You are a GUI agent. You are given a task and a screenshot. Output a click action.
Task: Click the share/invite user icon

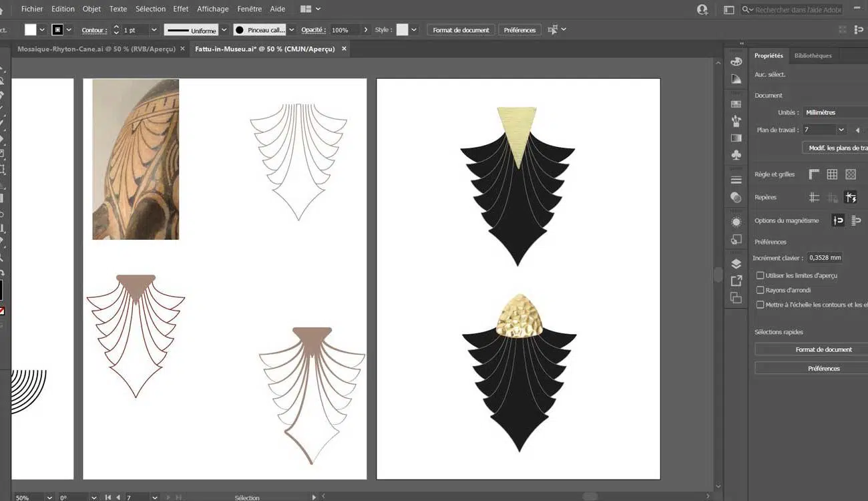click(x=702, y=9)
